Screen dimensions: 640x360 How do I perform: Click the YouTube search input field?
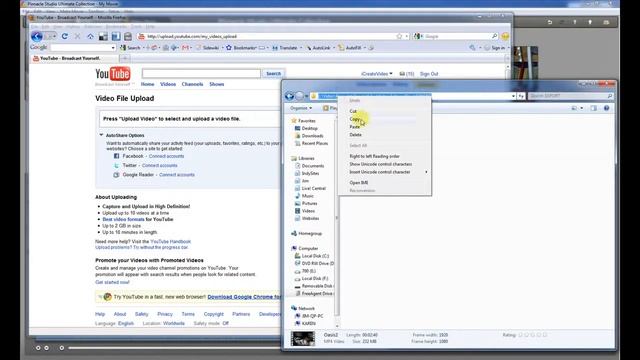click(201, 73)
